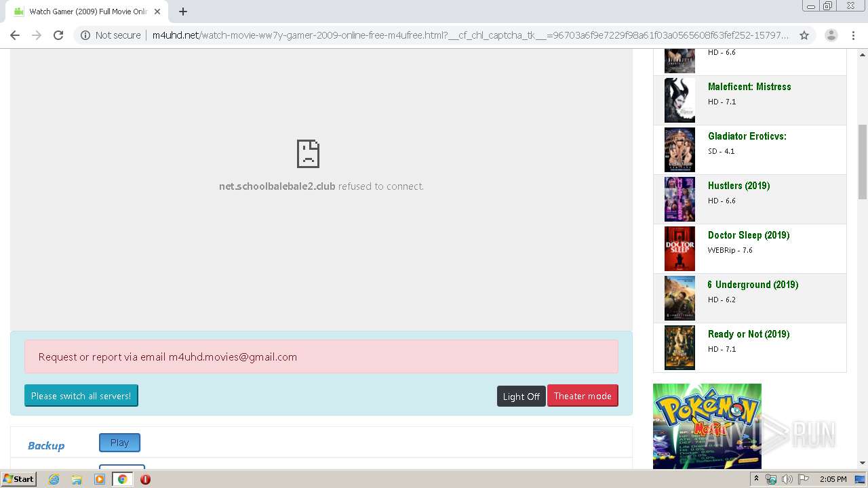Click the Gladiator Eroticvs poster thumbnail
The height and width of the screenshot is (488, 868).
(x=679, y=150)
